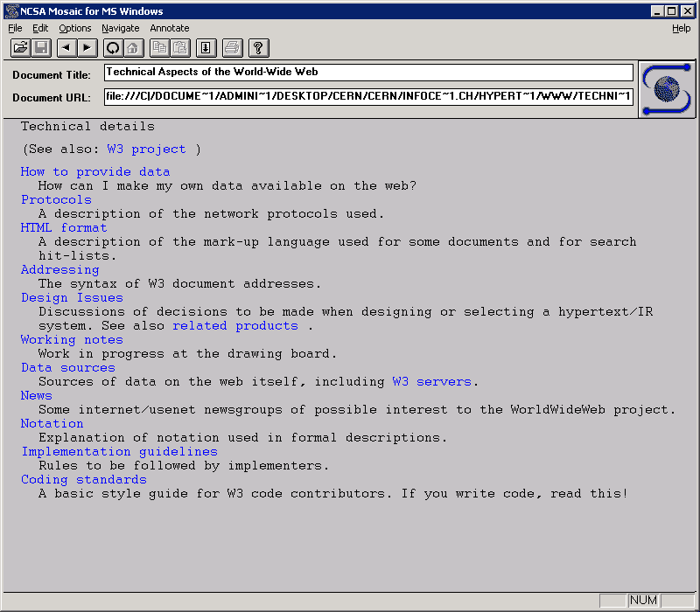Image resolution: width=700 pixels, height=612 pixels.
Task: Click the Open file toolbar icon
Action: 20,48
